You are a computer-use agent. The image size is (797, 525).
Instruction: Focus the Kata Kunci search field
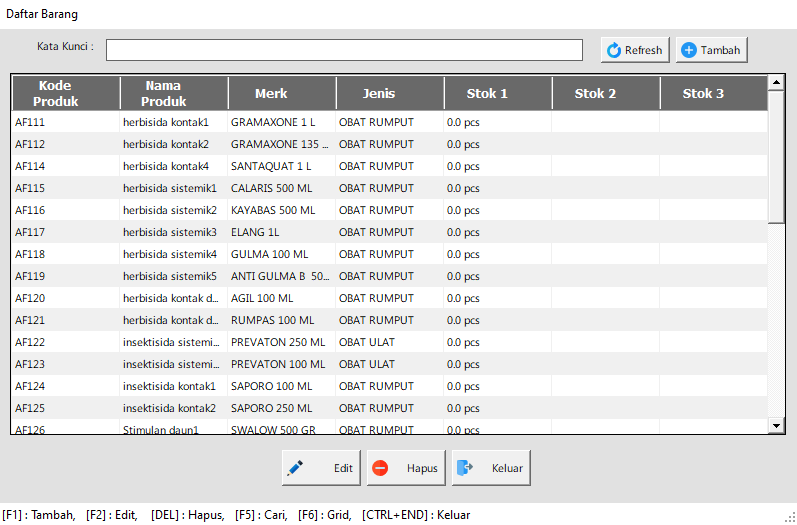pos(344,50)
